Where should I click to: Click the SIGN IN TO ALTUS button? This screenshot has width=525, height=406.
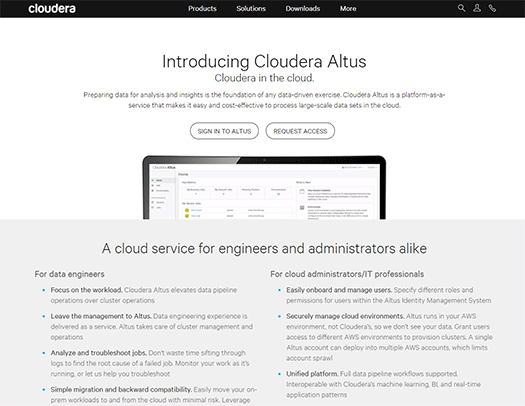(x=224, y=131)
